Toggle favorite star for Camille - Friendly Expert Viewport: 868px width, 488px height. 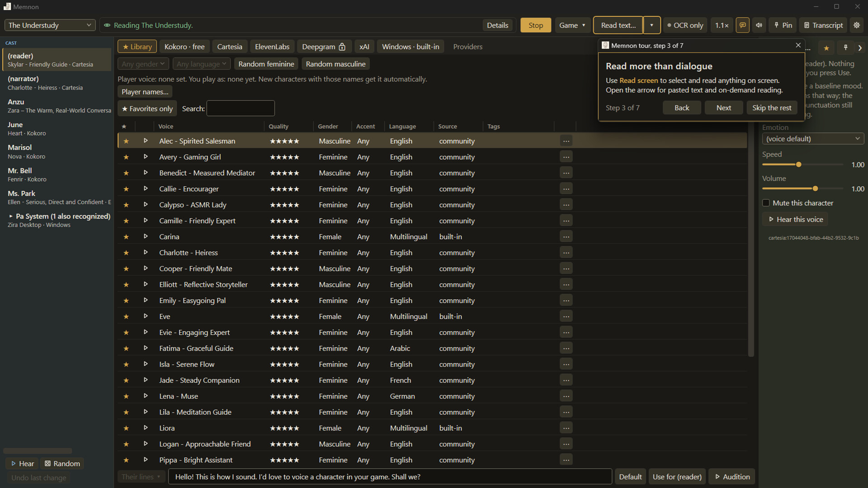click(x=126, y=221)
